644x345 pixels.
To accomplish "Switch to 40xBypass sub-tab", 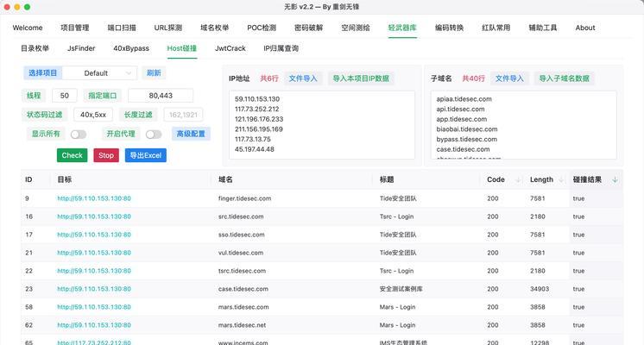I will pyautogui.click(x=131, y=48).
